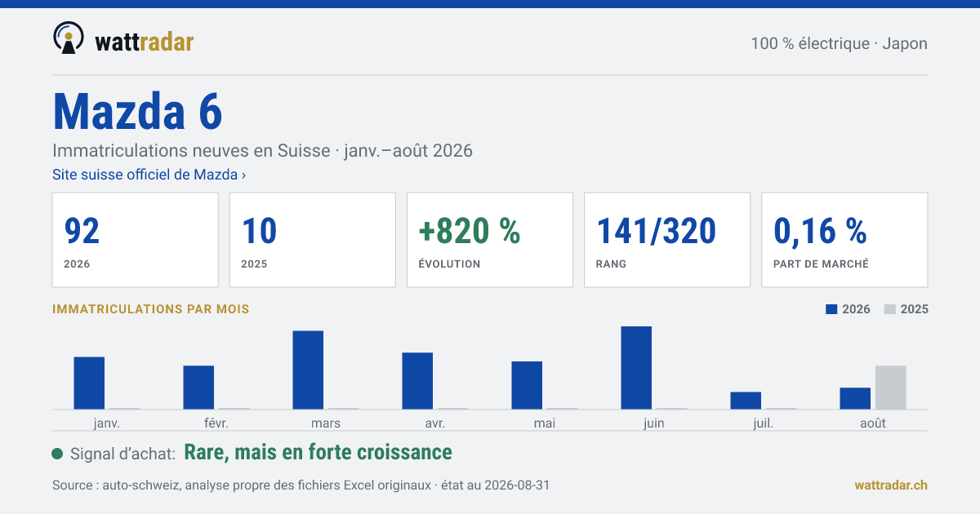The width and height of the screenshot is (980, 514).
Task: Click the 'juil.' axis label
Action: (x=764, y=423)
